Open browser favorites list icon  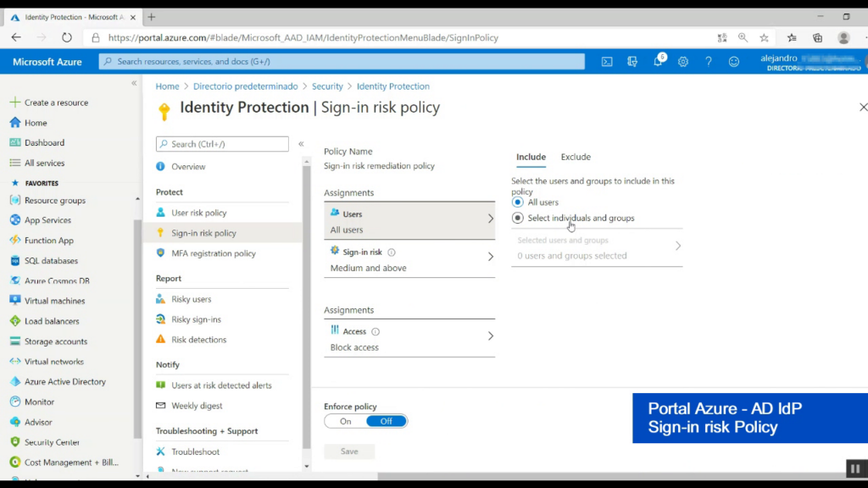pos(793,37)
